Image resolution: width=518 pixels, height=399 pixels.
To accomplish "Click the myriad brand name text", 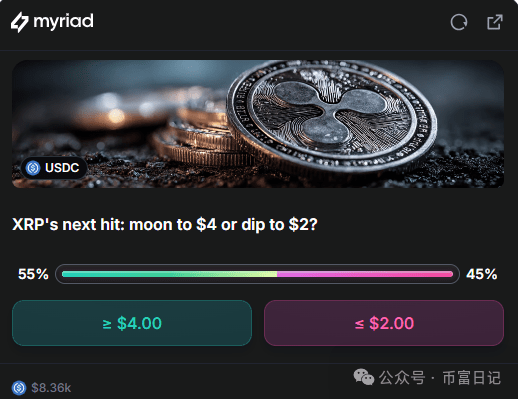I will [x=63, y=22].
